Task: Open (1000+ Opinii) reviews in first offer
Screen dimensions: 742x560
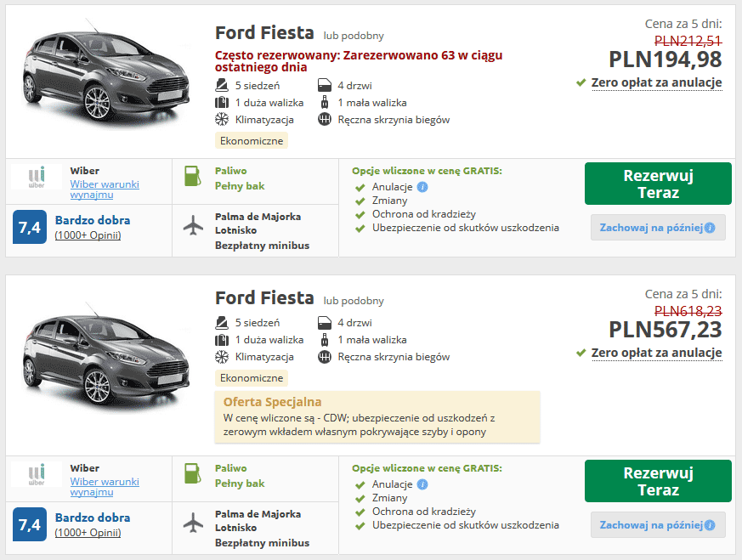Action: 88,235
